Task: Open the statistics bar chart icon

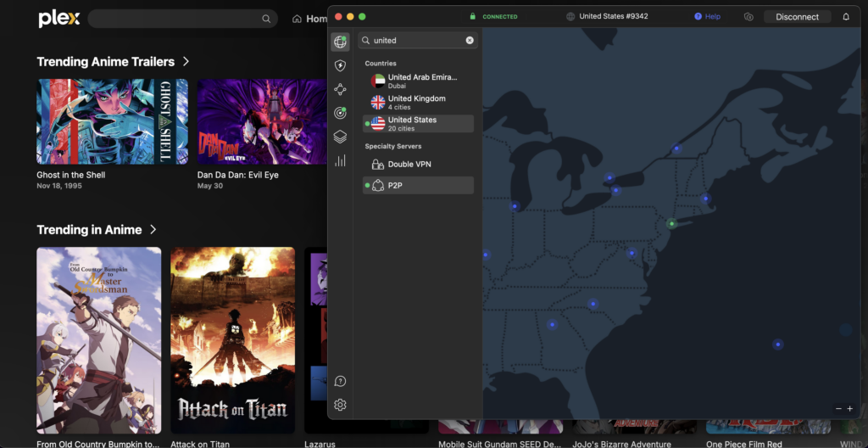Action: click(340, 161)
